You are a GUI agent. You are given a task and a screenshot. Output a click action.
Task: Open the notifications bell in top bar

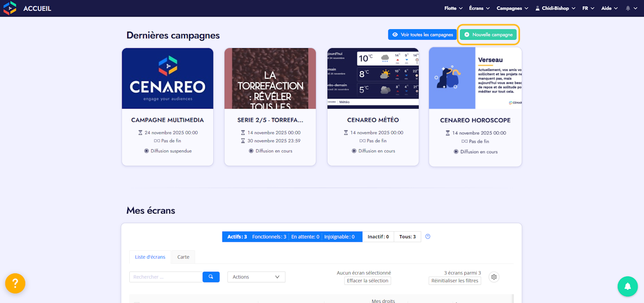pyautogui.click(x=628, y=9)
